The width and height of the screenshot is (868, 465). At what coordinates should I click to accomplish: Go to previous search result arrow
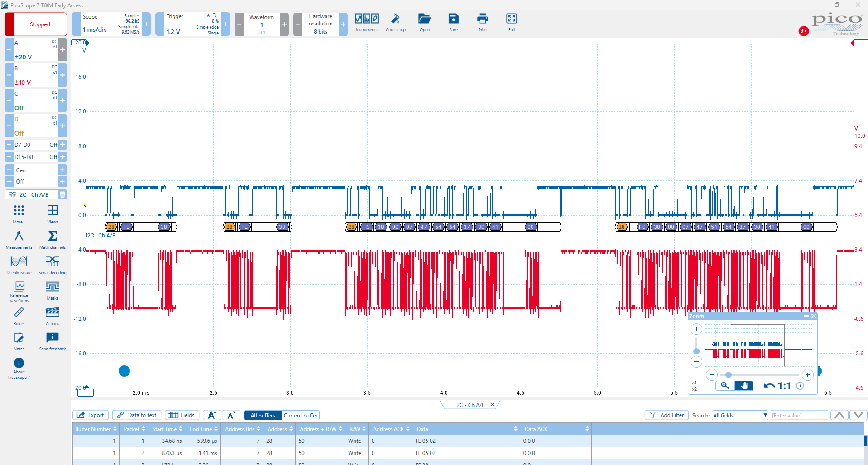[839, 415]
